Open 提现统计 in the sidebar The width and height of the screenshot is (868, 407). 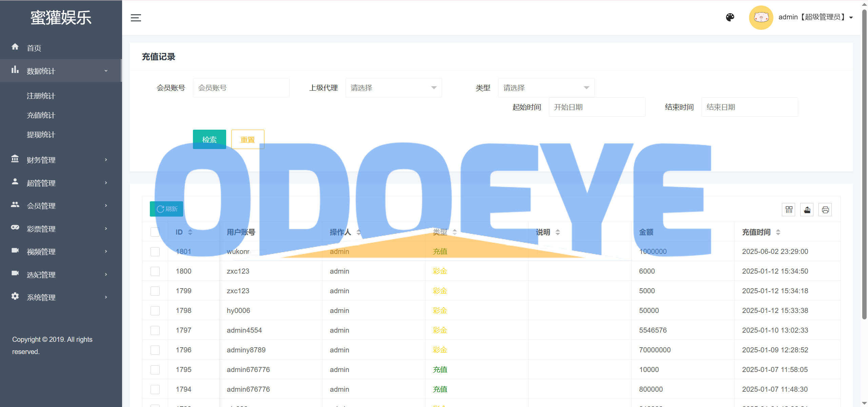tap(41, 135)
